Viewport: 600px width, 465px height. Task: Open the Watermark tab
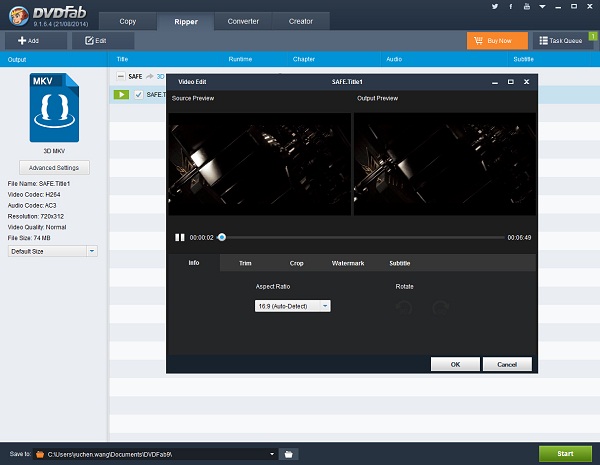tap(348, 263)
